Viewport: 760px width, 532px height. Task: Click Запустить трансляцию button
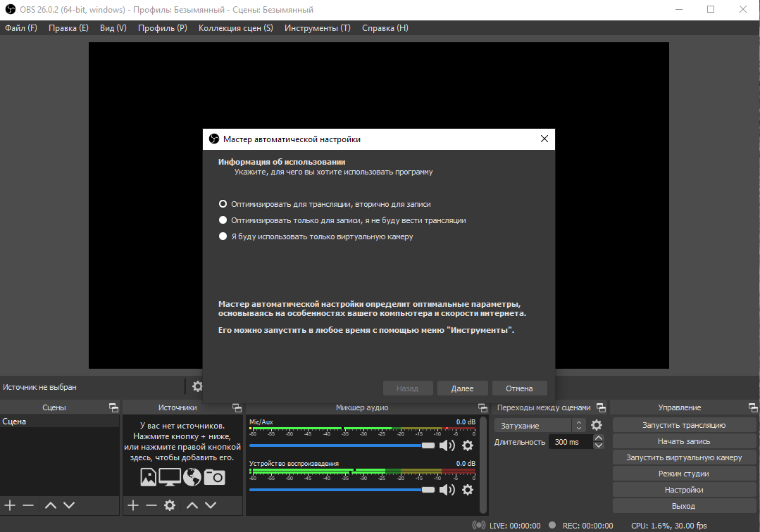(684, 425)
